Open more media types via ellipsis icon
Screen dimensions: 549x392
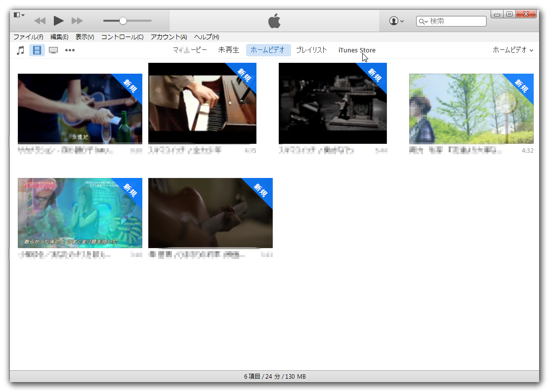[x=69, y=50]
